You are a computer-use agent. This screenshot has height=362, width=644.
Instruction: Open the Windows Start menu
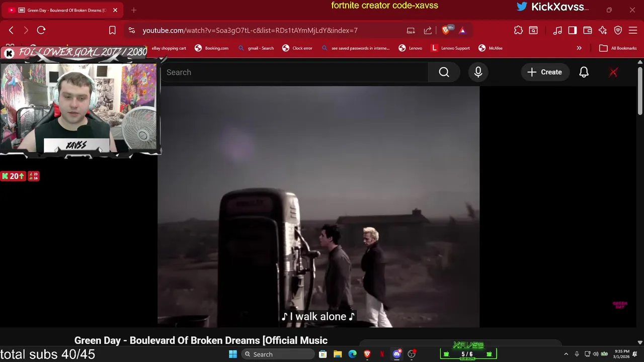pos(233,354)
